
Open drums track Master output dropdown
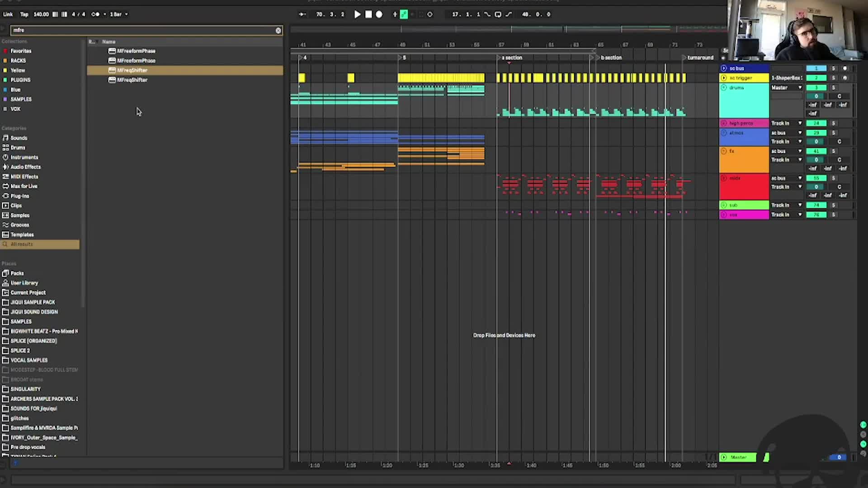point(787,88)
